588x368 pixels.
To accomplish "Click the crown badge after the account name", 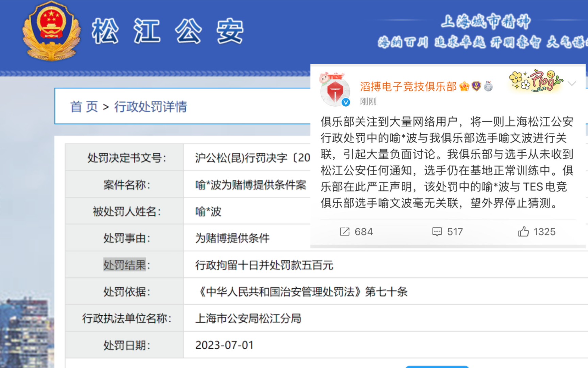I will click(464, 87).
